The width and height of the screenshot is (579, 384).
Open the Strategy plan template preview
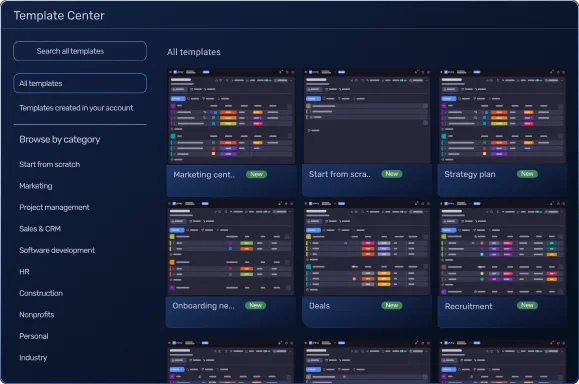click(502, 116)
